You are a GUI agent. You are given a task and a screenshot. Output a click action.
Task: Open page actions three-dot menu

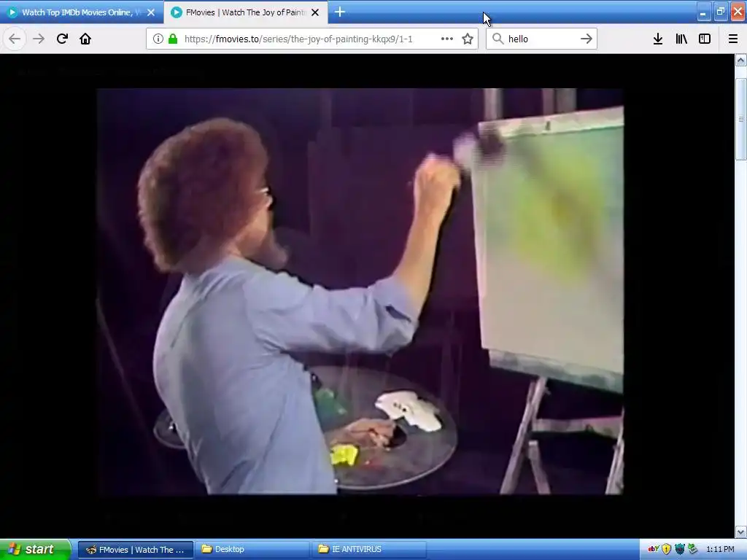pos(447,39)
